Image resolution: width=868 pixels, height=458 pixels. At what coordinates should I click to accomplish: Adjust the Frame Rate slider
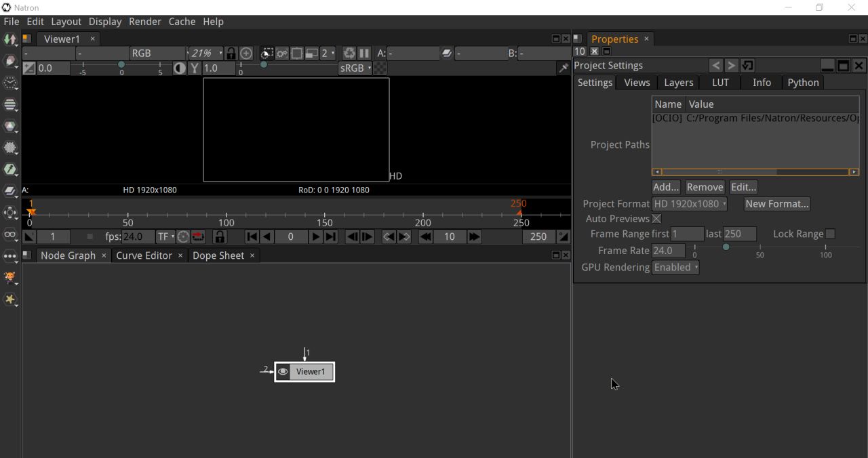726,248
